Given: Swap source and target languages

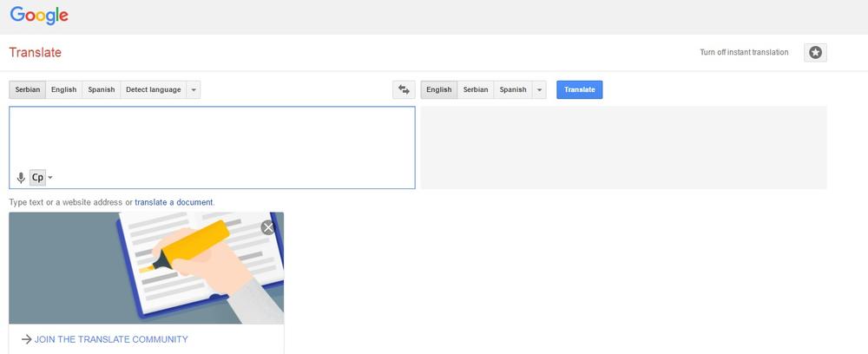Looking at the screenshot, I should pos(403,89).
